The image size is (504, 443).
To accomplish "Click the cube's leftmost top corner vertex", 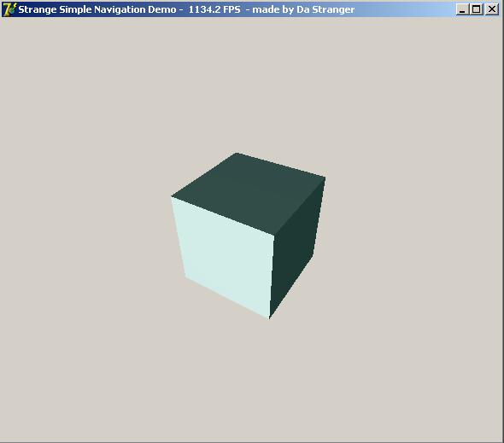I will pyautogui.click(x=172, y=196).
